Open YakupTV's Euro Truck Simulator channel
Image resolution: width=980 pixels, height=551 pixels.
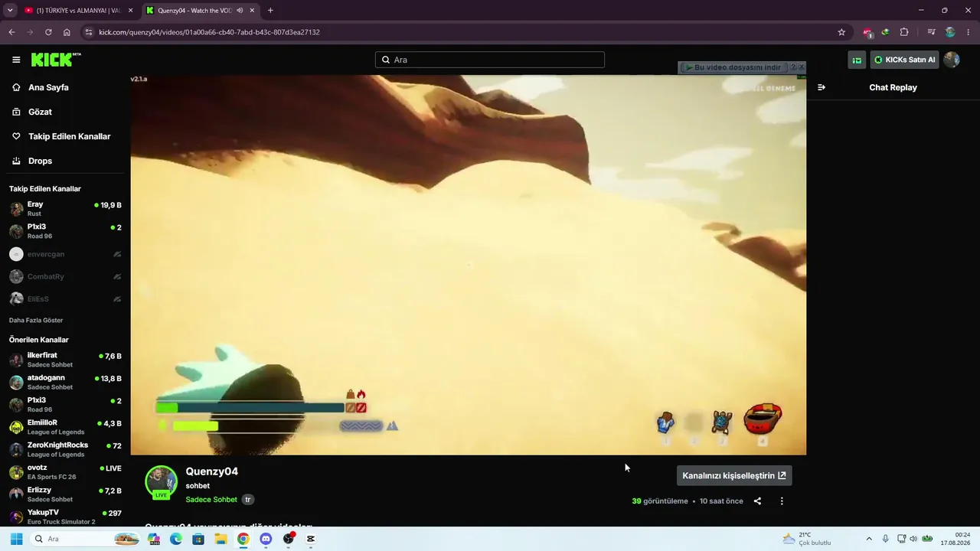coord(65,517)
